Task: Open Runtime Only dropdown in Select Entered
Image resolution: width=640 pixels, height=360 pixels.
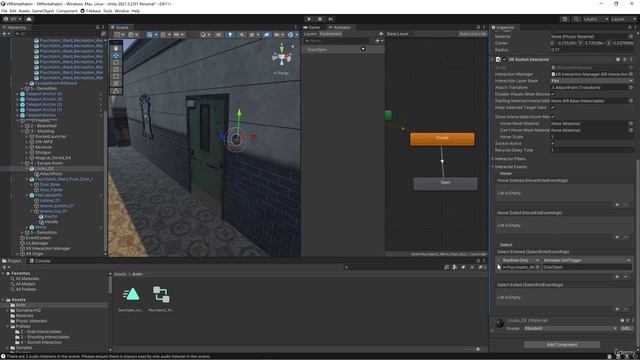Action: tap(519, 260)
